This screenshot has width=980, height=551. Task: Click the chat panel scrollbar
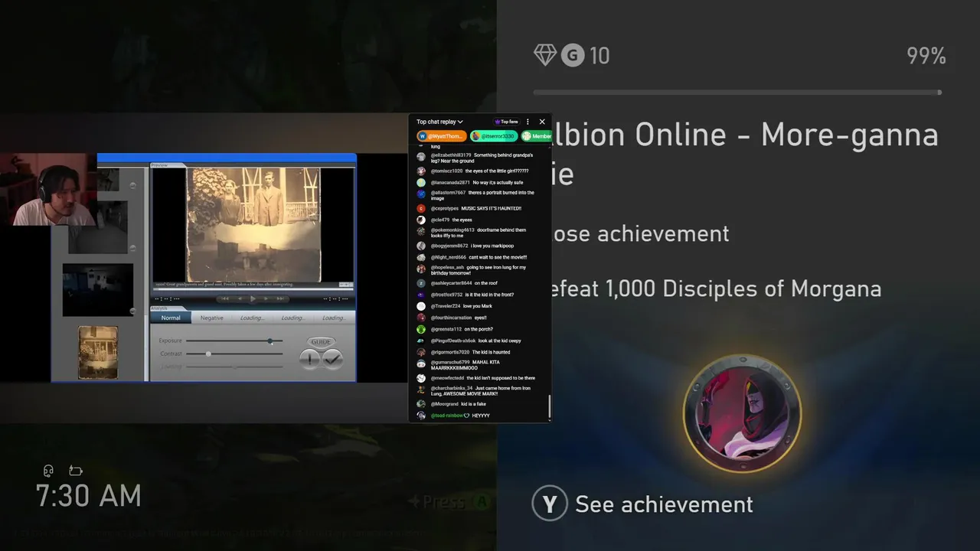pos(549,408)
